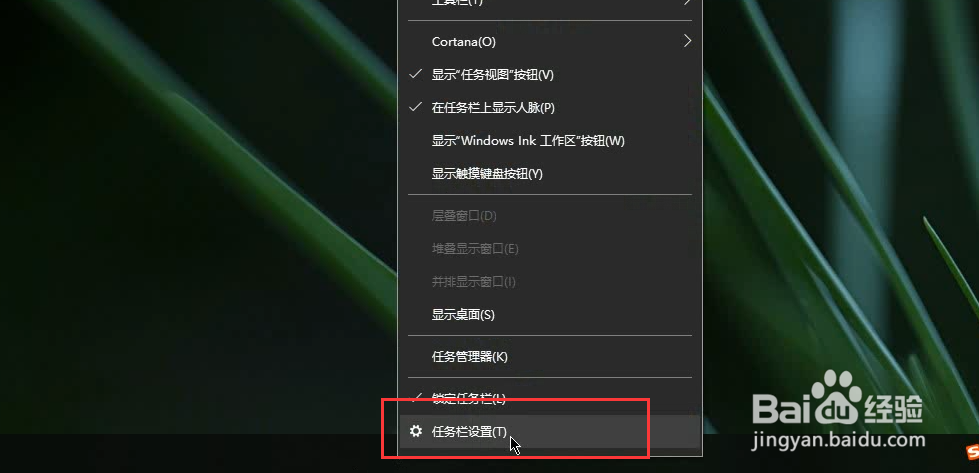Enable 显示"Windows Ink 工作区"按钮(W)
This screenshot has width=979, height=473.
[549, 140]
